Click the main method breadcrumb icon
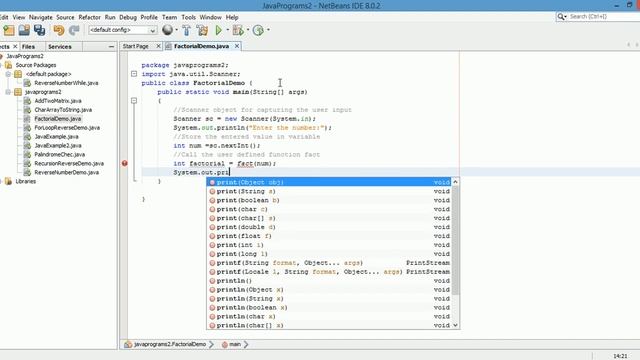The image size is (640, 360). (224, 344)
